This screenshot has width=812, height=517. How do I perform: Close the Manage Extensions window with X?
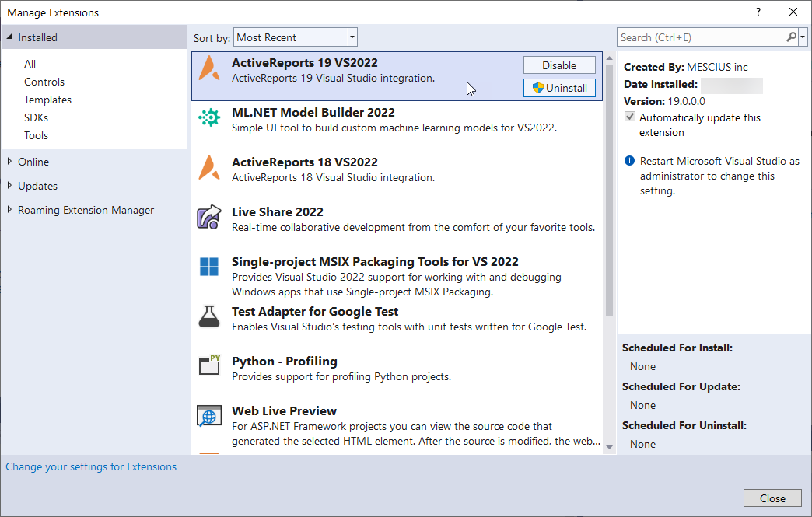tap(793, 12)
